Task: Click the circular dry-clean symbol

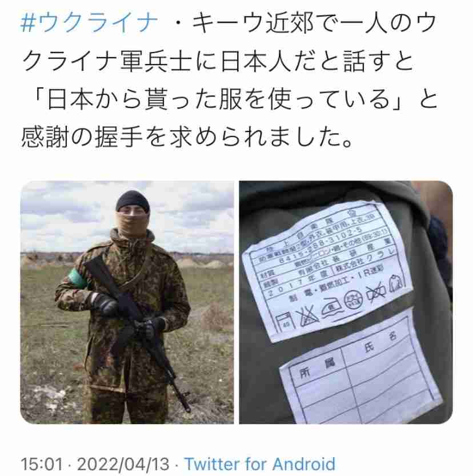Action: (x=354, y=300)
